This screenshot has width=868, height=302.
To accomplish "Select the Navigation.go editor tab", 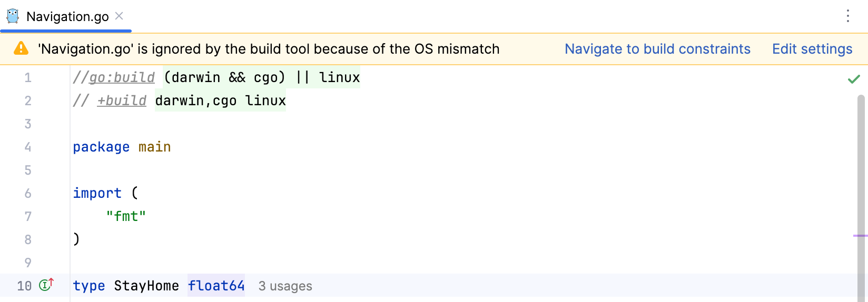I will (67, 17).
